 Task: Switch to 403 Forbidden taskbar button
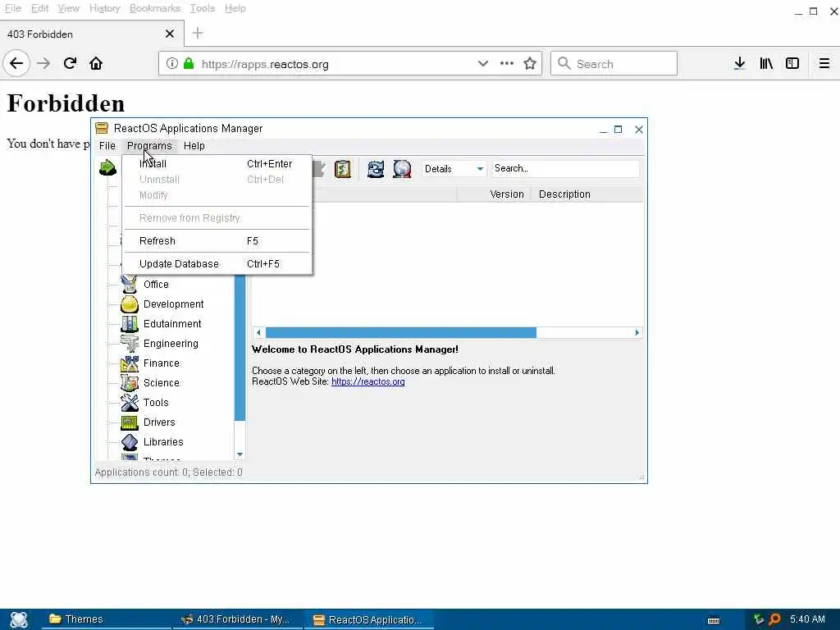point(237,620)
